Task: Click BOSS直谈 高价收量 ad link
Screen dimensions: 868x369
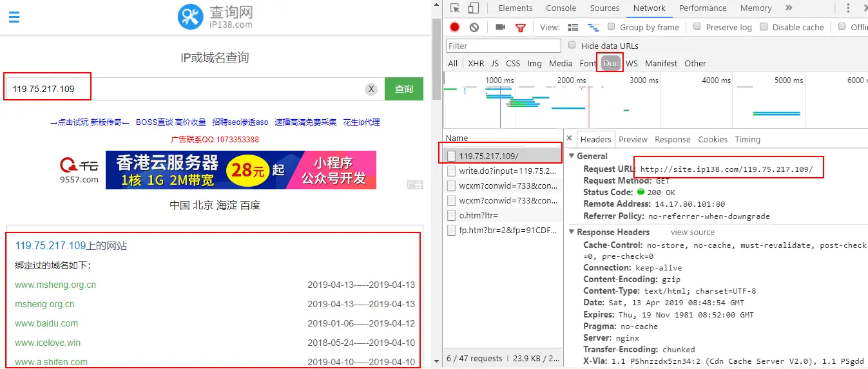Action: (171, 122)
